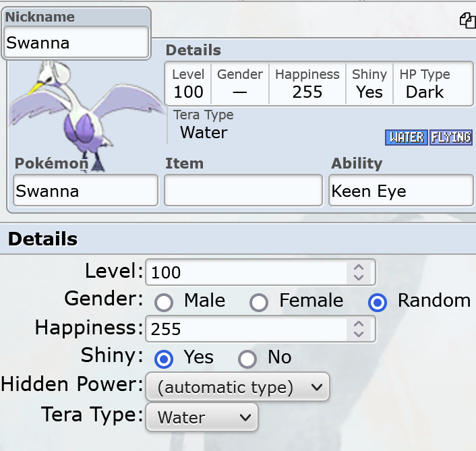Image resolution: width=476 pixels, height=451 pixels.
Task: Click the WATER type badge
Action: click(407, 138)
